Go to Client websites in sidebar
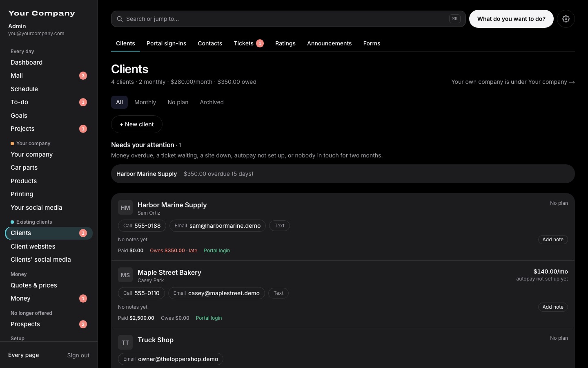 point(49,247)
